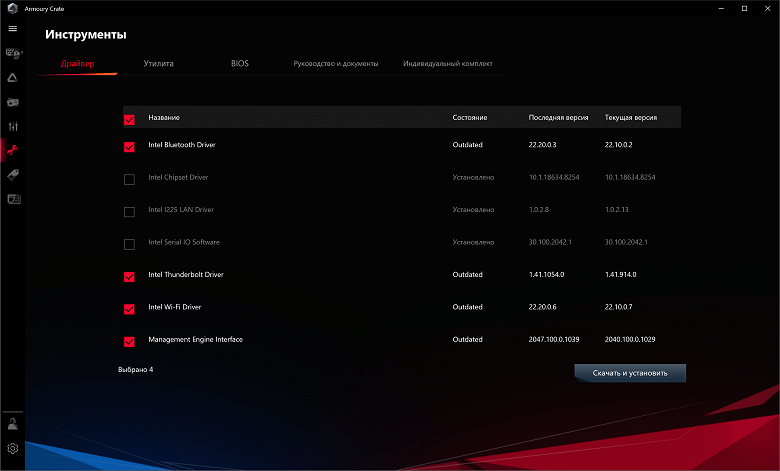Viewport: 780px width, 471px height.
Task: Check the Intel I225 LAN Driver checkbox
Action: click(129, 212)
